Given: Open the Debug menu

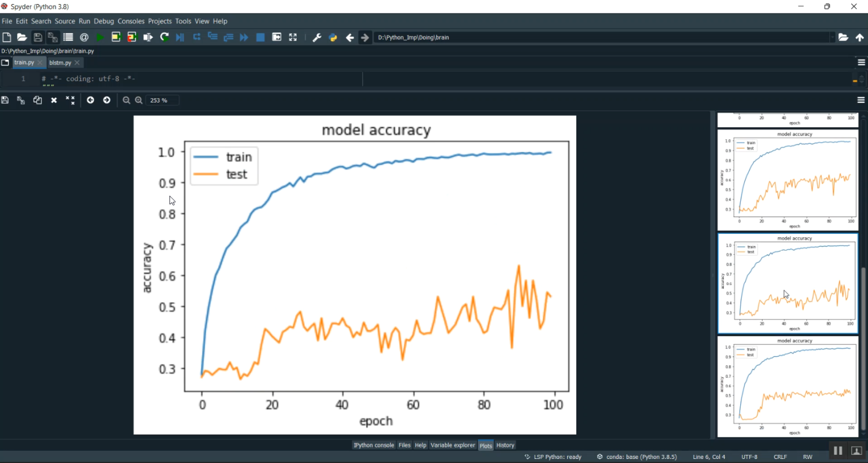Looking at the screenshot, I should [x=104, y=21].
